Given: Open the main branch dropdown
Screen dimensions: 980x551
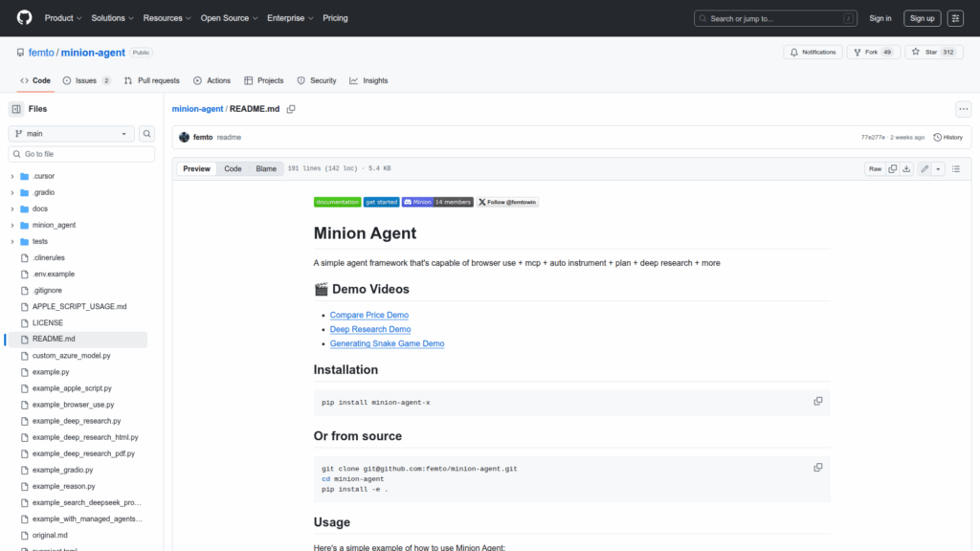Looking at the screenshot, I should [x=72, y=134].
